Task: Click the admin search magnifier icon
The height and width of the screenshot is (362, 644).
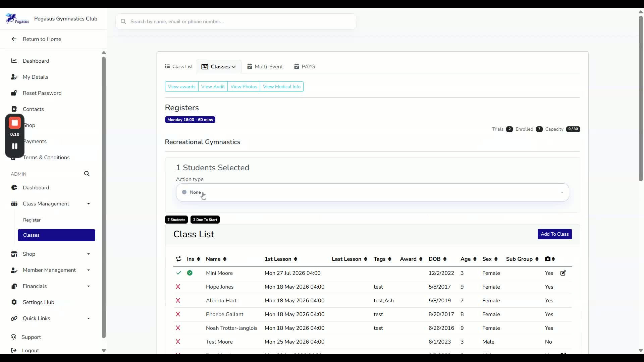Action: [x=87, y=174]
